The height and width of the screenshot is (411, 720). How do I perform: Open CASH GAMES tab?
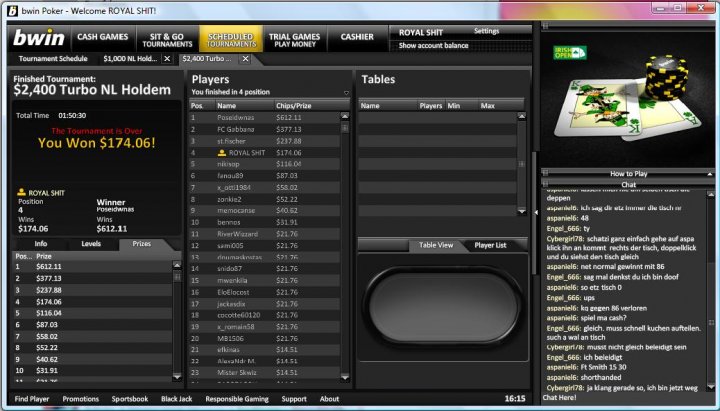103,37
